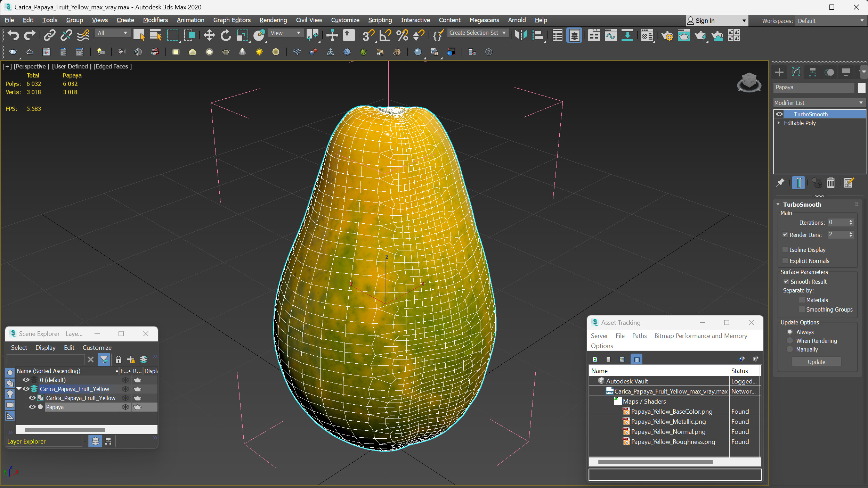Open the Motion command panel tab
Viewport: 868px width, 488px height.
pyautogui.click(x=829, y=72)
